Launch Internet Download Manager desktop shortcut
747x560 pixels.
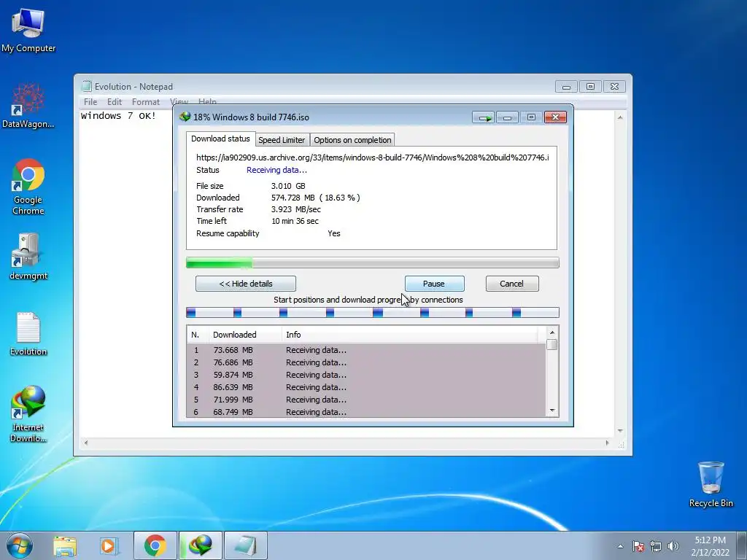click(28, 414)
